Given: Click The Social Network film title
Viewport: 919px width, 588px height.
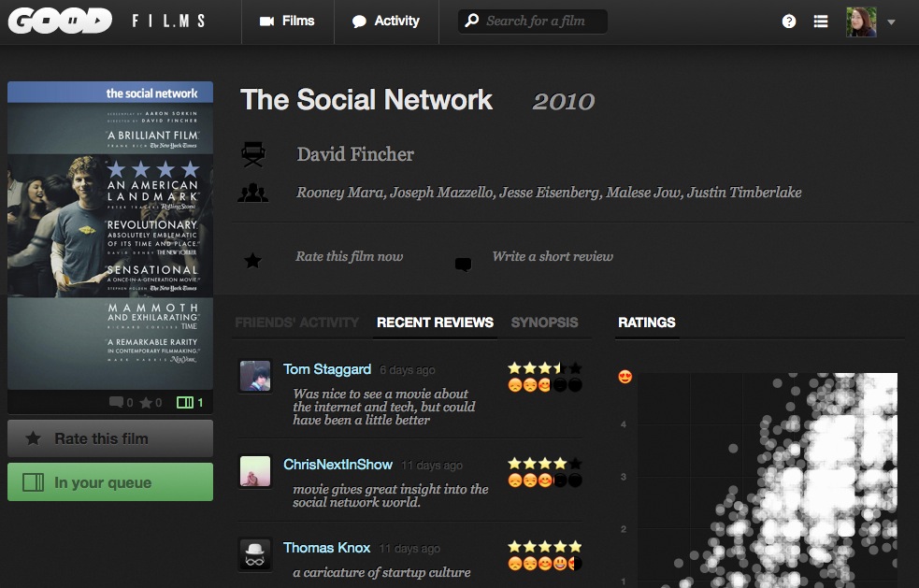Looking at the screenshot, I should pos(366,100).
